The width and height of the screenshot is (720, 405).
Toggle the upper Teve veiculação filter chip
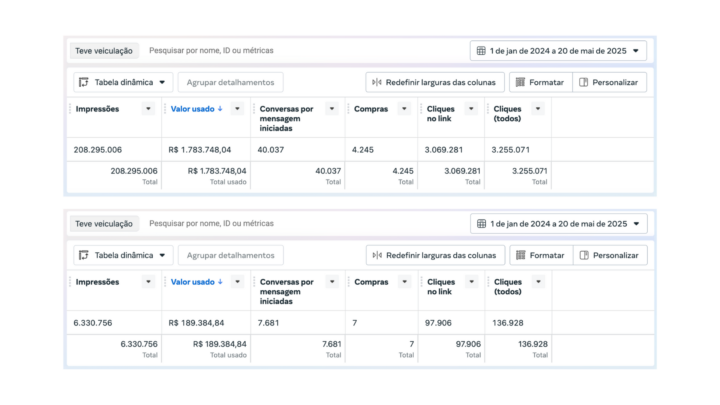click(104, 50)
